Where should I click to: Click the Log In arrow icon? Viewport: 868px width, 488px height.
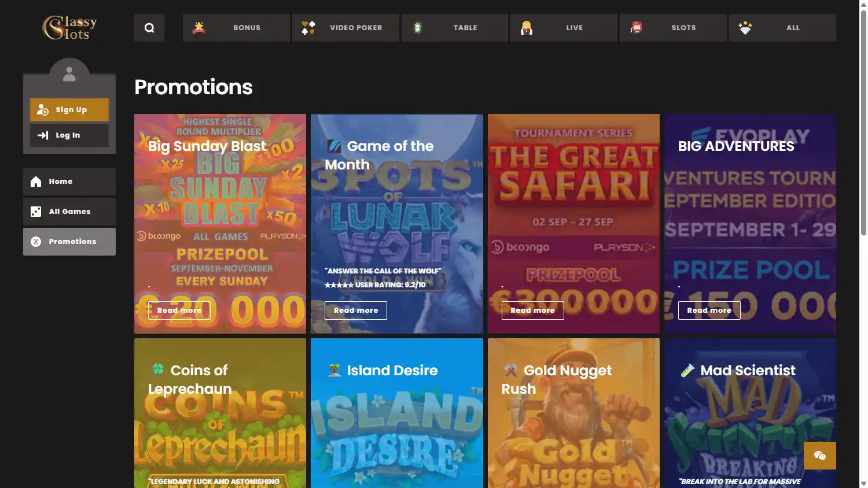click(x=43, y=135)
